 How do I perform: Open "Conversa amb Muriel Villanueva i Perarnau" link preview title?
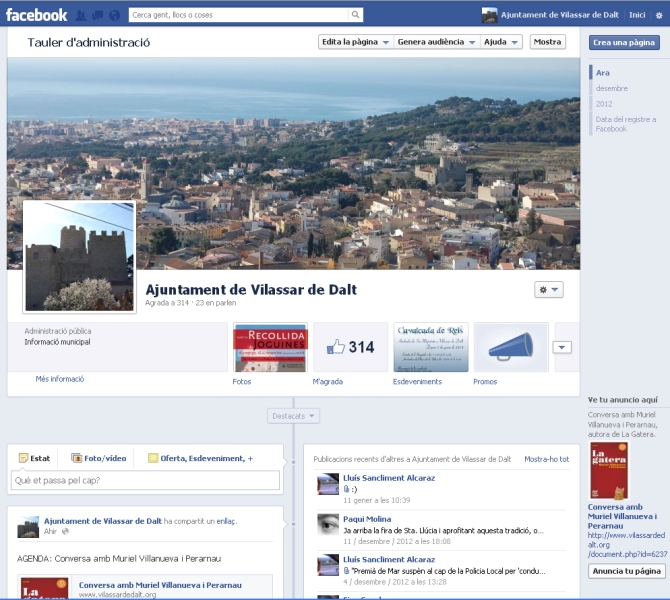pyautogui.click(x=160, y=585)
